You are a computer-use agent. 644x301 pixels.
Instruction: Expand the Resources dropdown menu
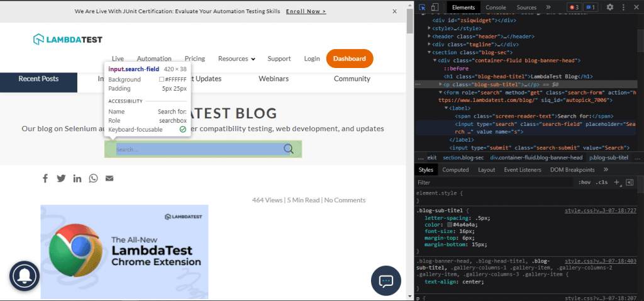[x=236, y=59]
